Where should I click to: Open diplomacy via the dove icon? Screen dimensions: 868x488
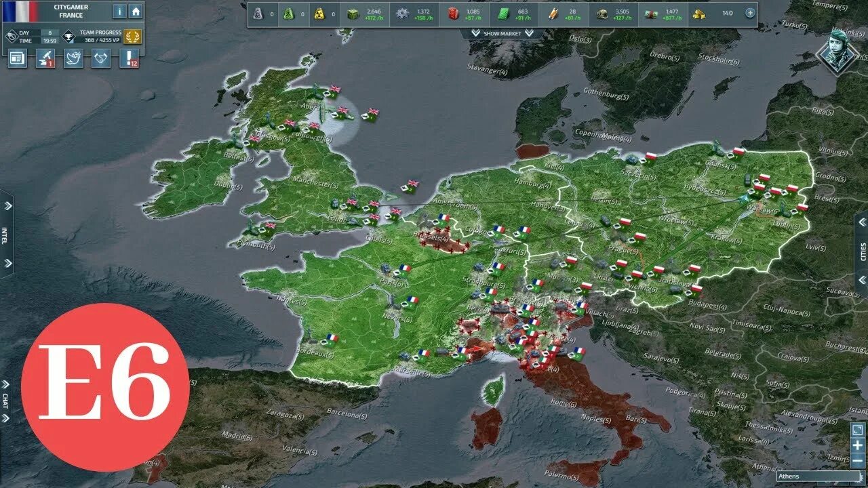[x=72, y=58]
